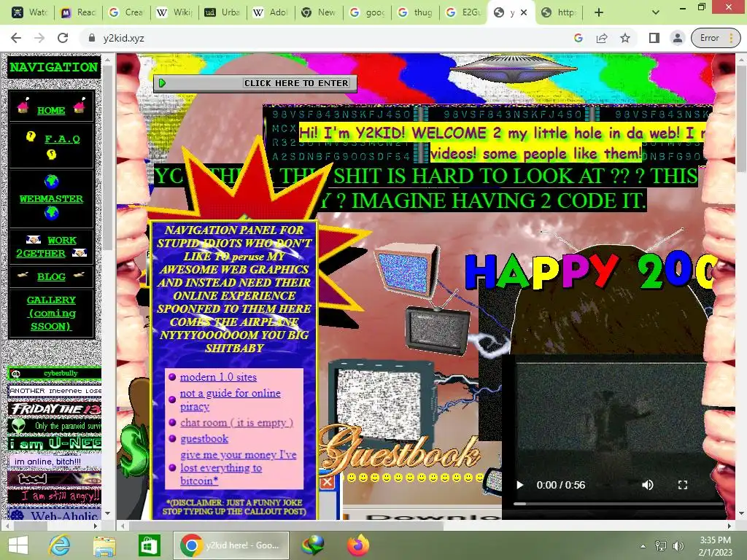The width and height of the screenshot is (747, 560).
Task: Launch Internet Explorer from taskbar
Action: point(60,545)
